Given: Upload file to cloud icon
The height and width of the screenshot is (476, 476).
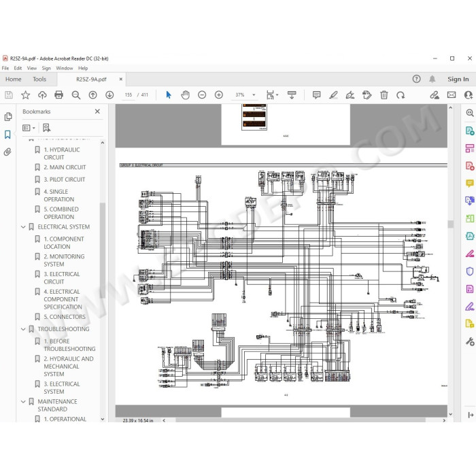Looking at the screenshot, I should [42, 95].
